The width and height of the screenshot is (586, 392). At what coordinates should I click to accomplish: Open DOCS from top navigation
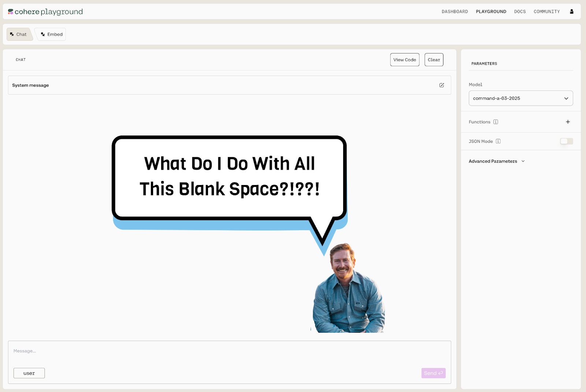click(520, 12)
